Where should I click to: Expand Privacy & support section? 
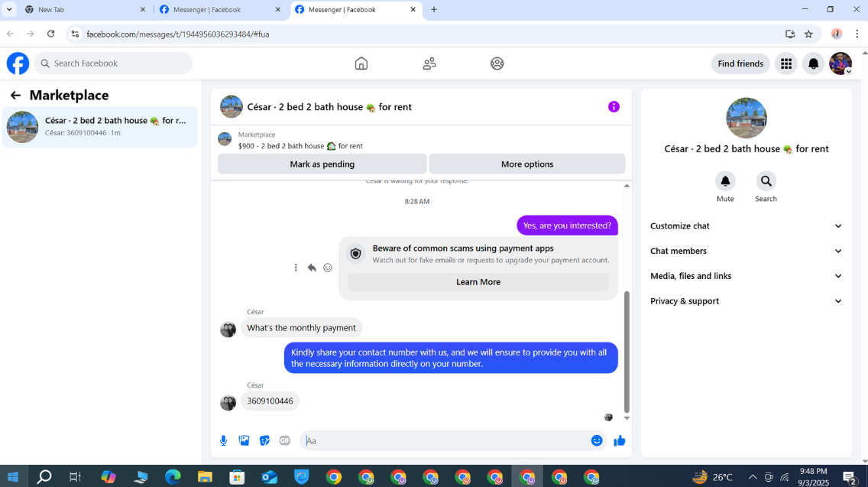click(x=747, y=301)
